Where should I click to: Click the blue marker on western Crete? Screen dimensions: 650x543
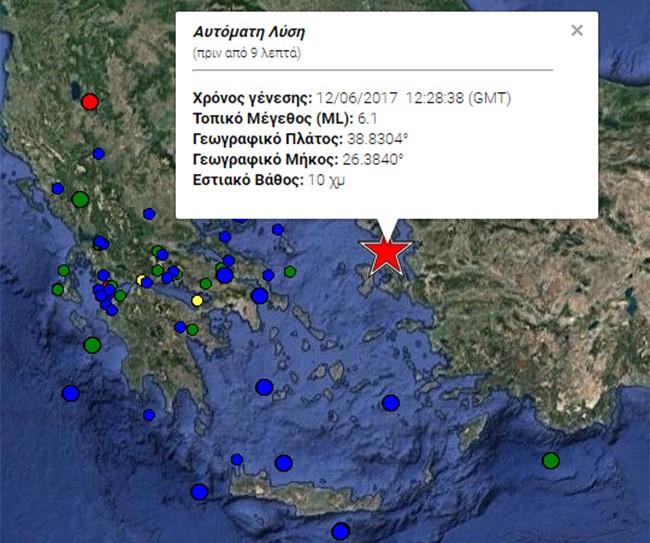coord(200,492)
